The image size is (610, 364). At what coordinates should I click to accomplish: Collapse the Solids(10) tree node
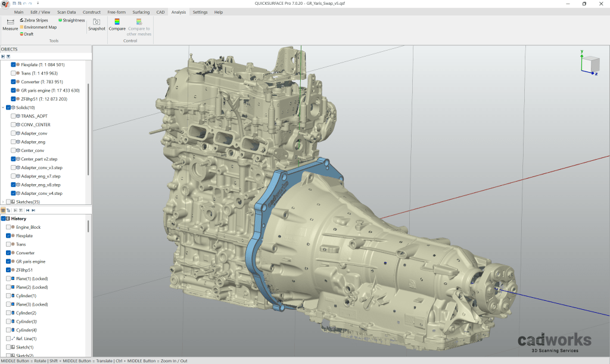point(4,107)
